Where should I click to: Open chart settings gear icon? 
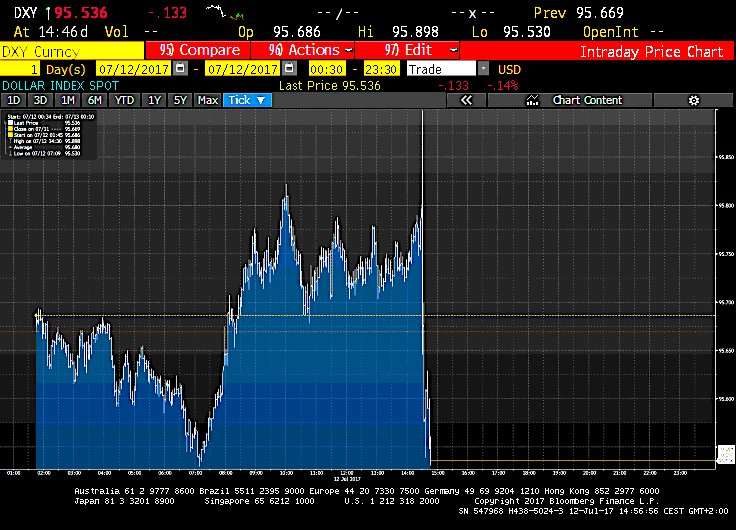[694, 100]
